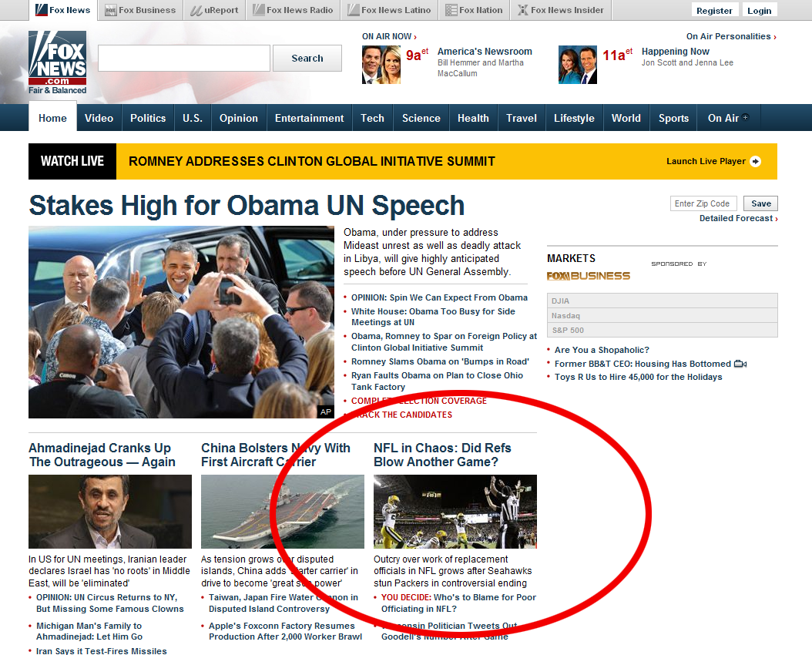Click the WATCH LIVE banner label
The image size is (812, 655).
(x=72, y=161)
